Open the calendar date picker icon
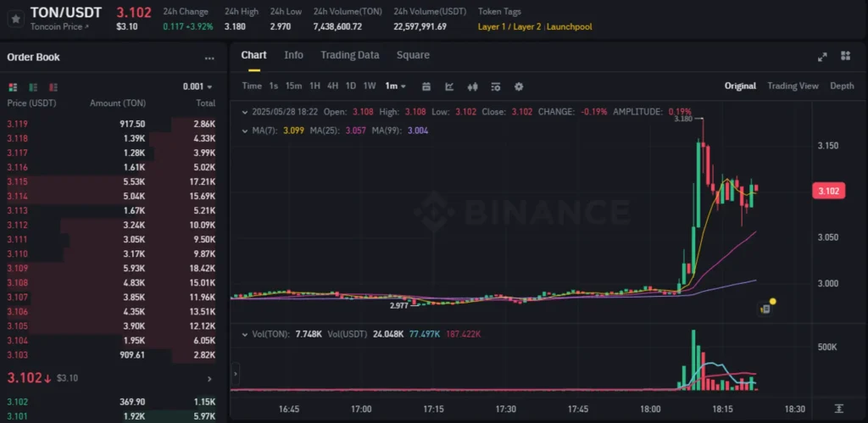This screenshot has height=423, width=868. pyautogui.click(x=426, y=86)
